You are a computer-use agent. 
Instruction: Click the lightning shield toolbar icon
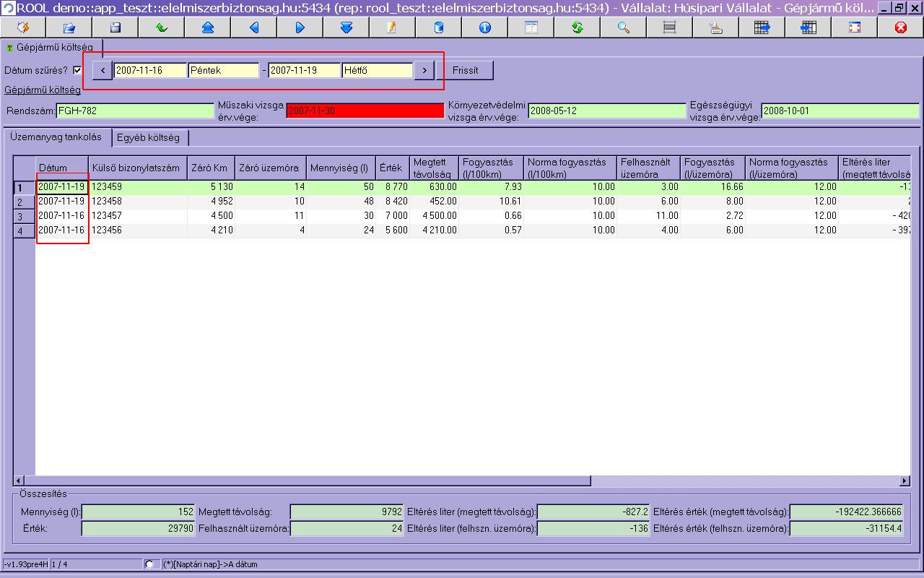coord(23,27)
